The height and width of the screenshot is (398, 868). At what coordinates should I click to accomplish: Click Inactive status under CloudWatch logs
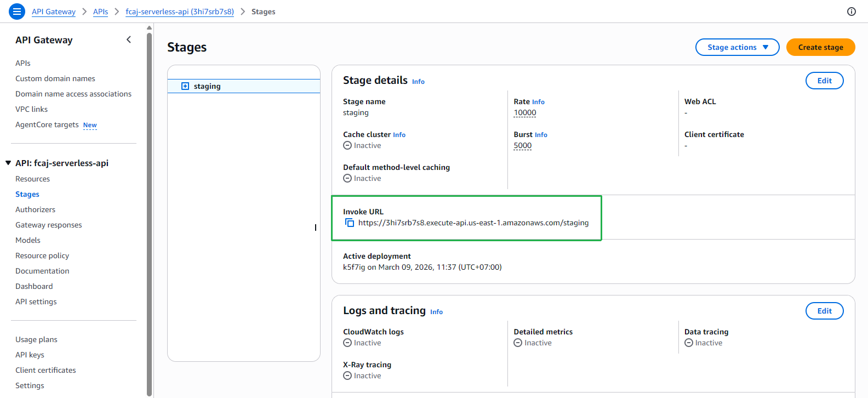pos(362,343)
